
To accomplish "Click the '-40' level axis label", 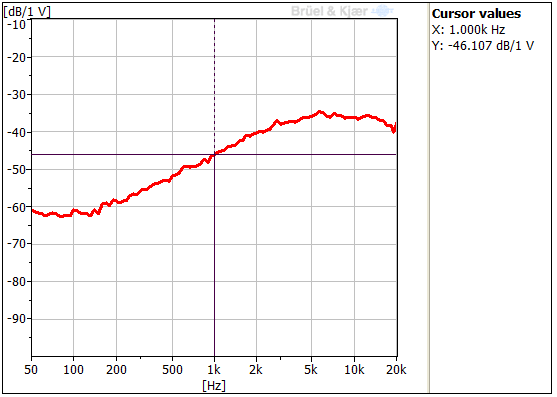I will 17,132.
